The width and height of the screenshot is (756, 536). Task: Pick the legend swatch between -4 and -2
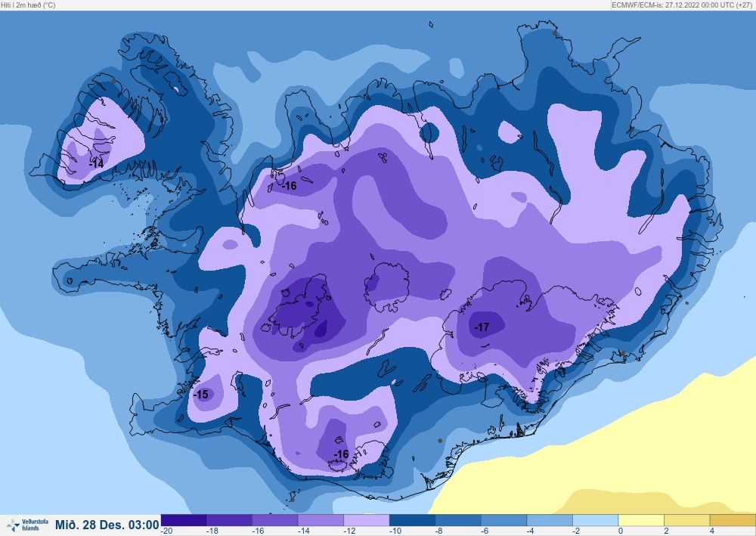tap(550, 521)
